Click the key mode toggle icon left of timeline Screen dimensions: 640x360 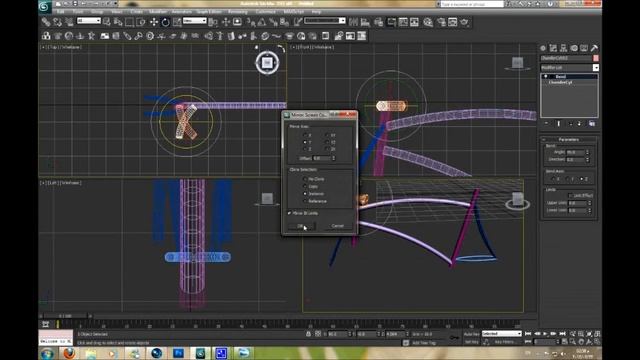pyautogui.click(x=46, y=324)
